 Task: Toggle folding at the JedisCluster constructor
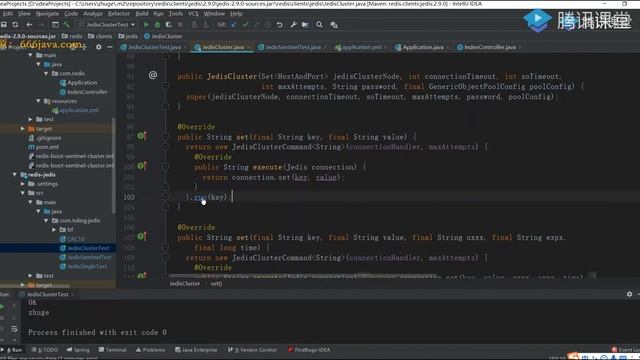pyautogui.click(x=165, y=86)
